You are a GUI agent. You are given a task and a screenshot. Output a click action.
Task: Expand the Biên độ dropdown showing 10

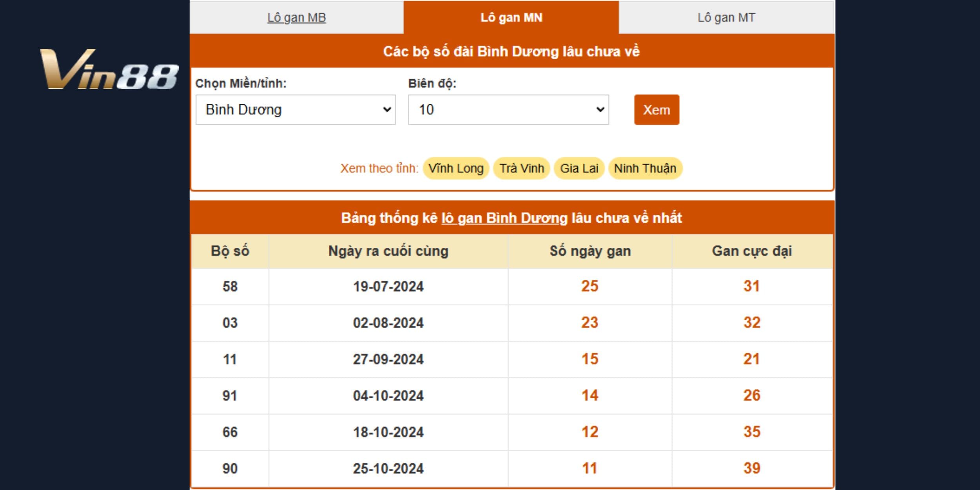[x=508, y=110]
